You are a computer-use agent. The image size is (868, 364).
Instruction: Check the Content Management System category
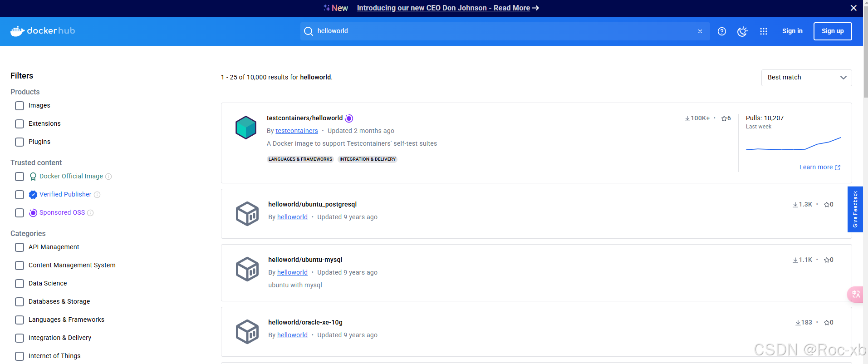pos(20,266)
